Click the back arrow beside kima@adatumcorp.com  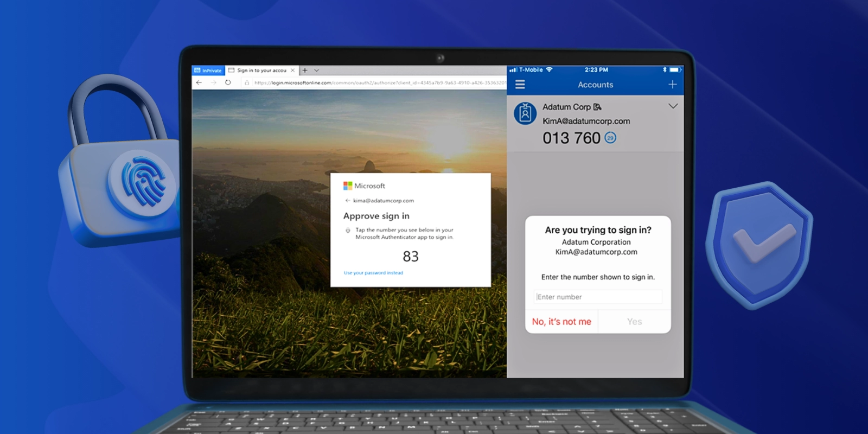pos(347,201)
